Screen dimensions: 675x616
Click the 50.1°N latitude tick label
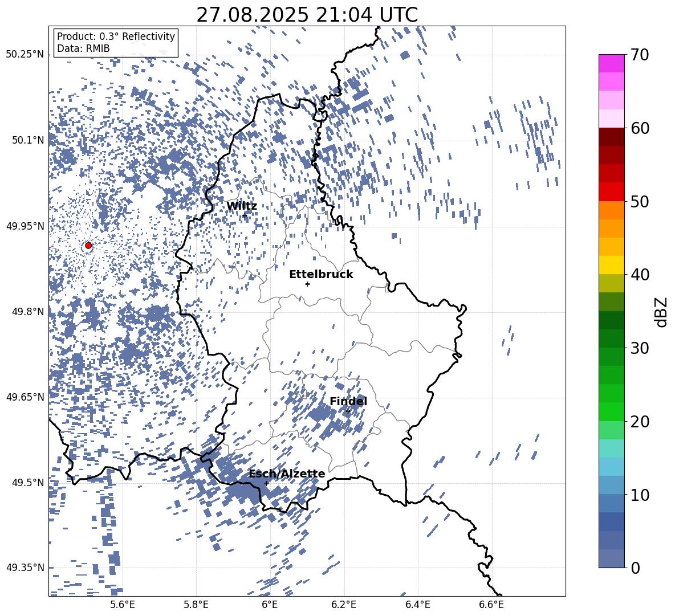[27, 140]
